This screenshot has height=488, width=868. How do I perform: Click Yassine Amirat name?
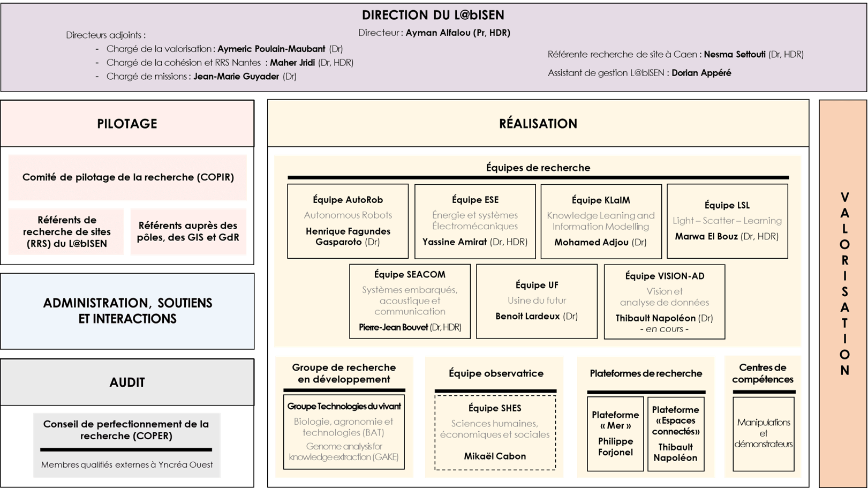454,242
